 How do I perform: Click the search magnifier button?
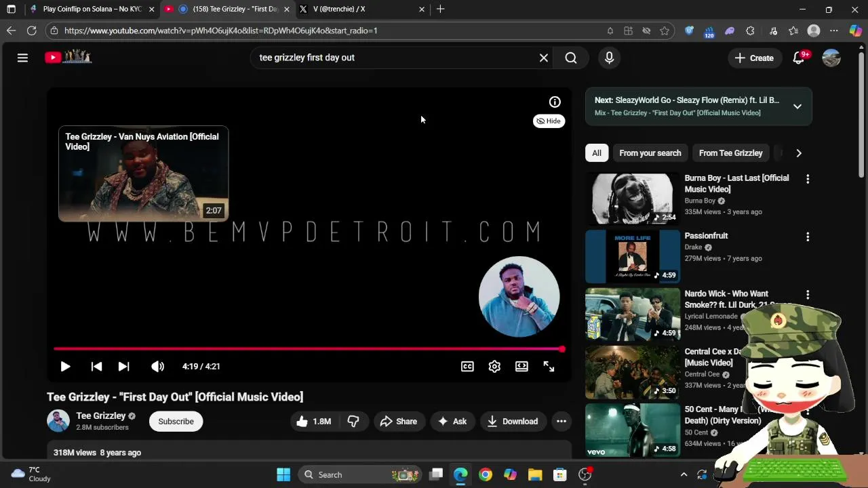pyautogui.click(x=571, y=58)
